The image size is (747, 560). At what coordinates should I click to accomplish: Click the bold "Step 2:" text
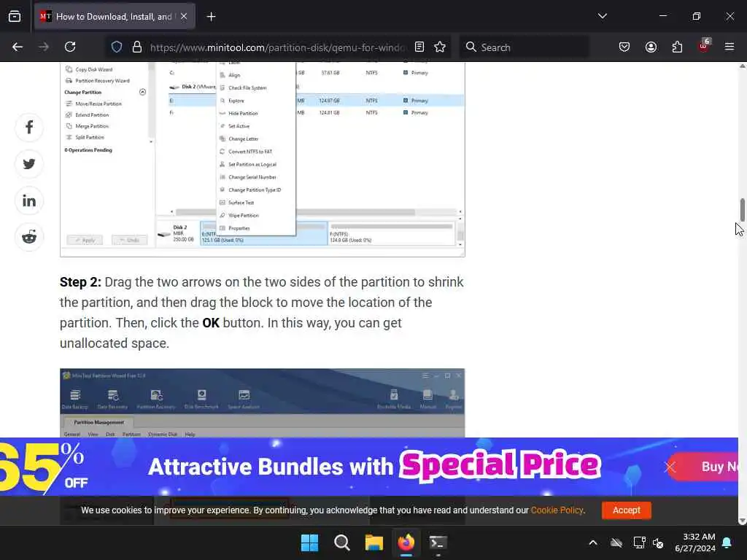(x=80, y=282)
